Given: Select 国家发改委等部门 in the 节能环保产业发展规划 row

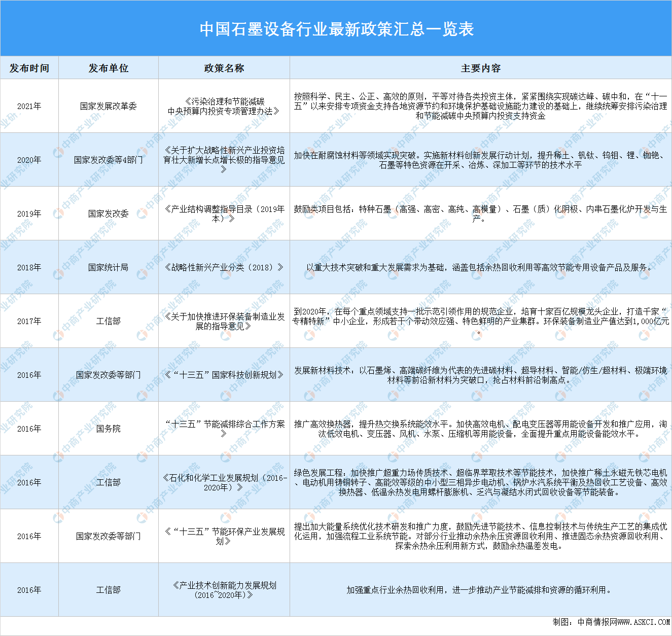Looking at the screenshot, I should (109, 536).
